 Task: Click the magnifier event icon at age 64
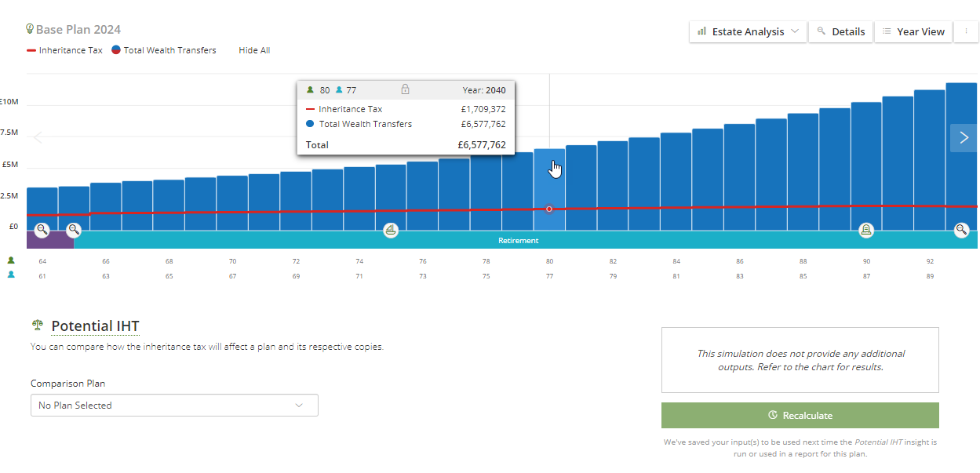[42, 230]
